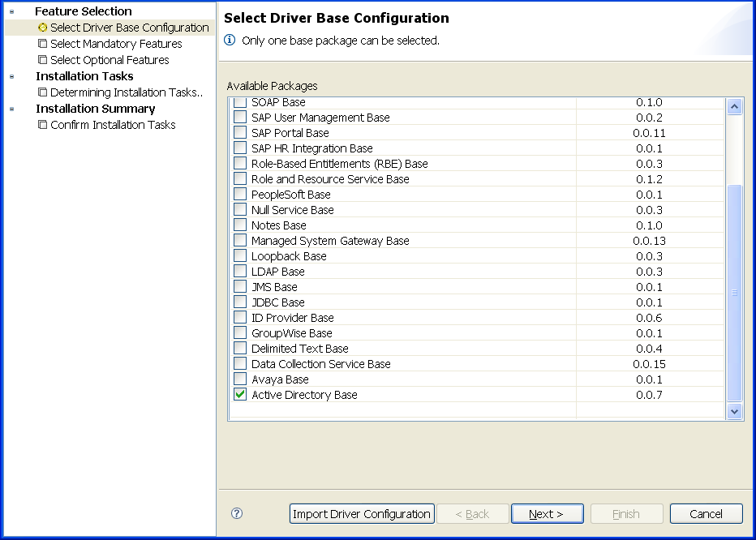756x540 pixels.
Task: Click the scrollbar up arrow in package list
Action: pos(734,106)
